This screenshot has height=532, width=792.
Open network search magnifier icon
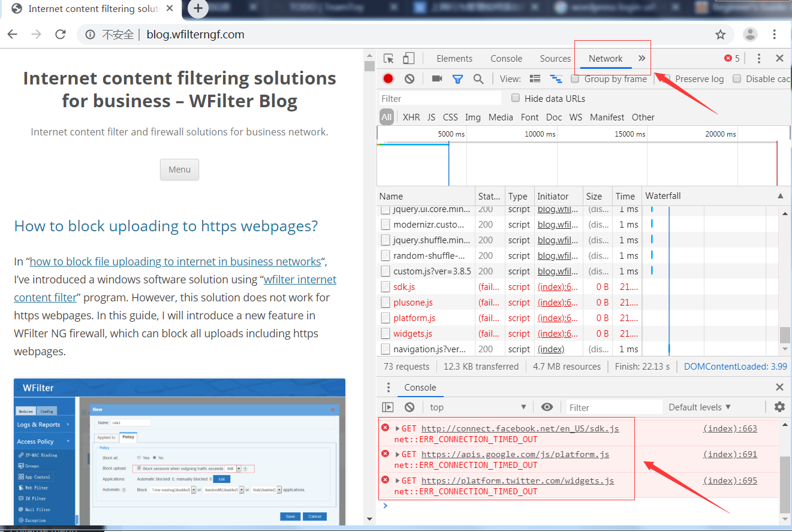[x=478, y=78]
